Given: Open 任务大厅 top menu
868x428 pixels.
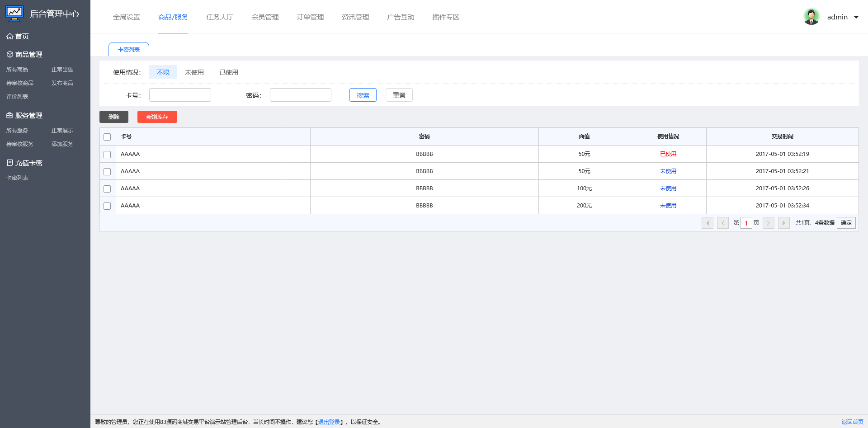Looking at the screenshot, I should (220, 17).
